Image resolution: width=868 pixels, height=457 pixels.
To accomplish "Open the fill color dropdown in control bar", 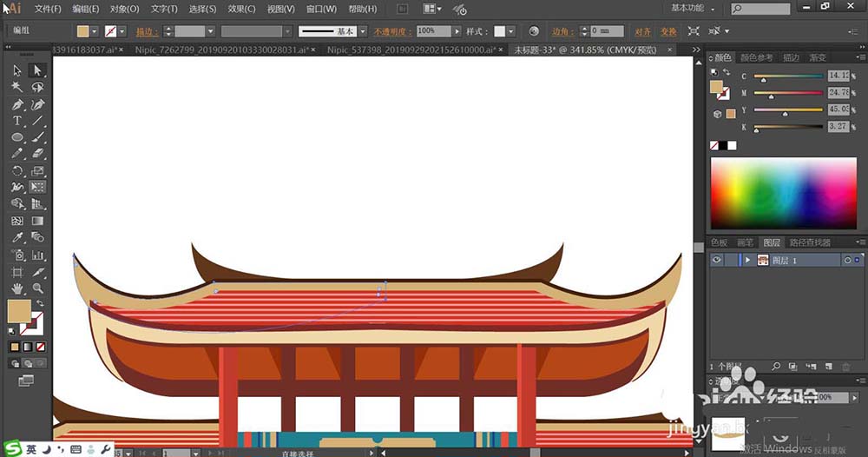I will click(94, 31).
